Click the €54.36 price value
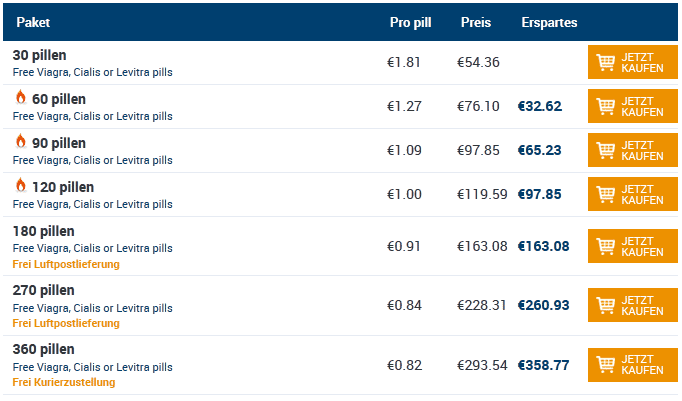Viewport: 682px width, 401px height. pos(478,62)
